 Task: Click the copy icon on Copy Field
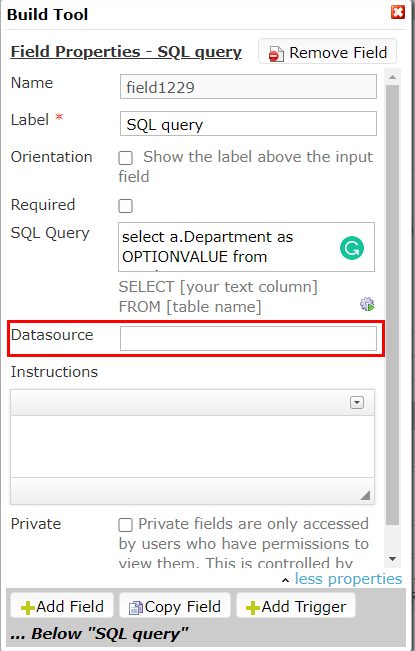pos(136,608)
